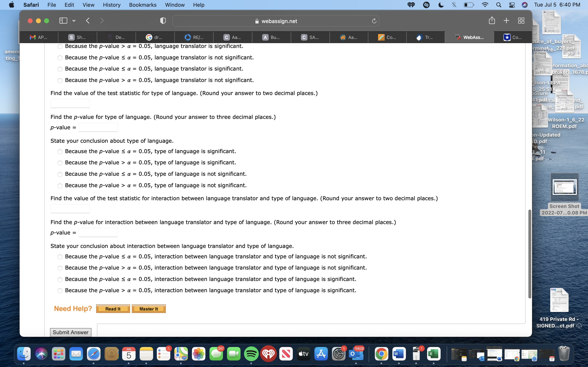Expand the sidebar options dropdown chevron
Image resolution: width=588 pixels, height=367 pixels.
click(x=74, y=21)
